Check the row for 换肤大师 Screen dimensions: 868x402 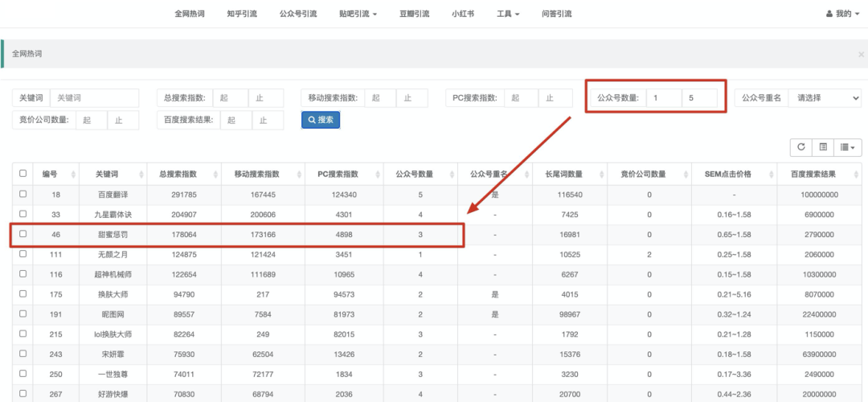pyautogui.click(x=23, y=293)
